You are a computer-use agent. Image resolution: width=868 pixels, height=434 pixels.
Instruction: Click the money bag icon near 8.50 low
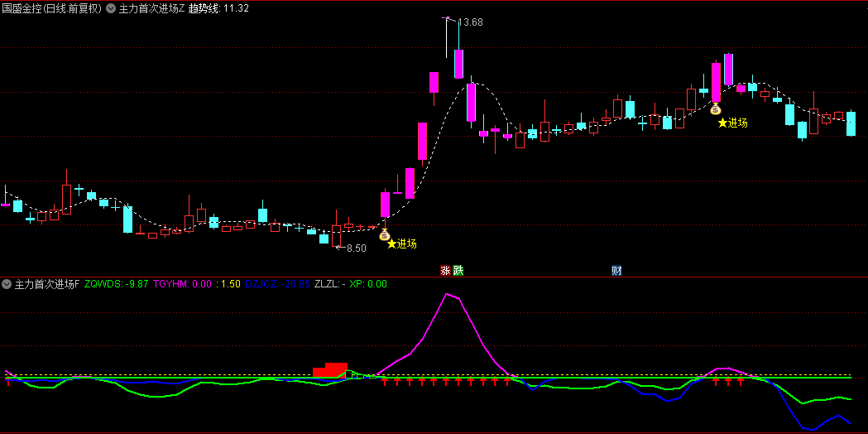[384, 235]
